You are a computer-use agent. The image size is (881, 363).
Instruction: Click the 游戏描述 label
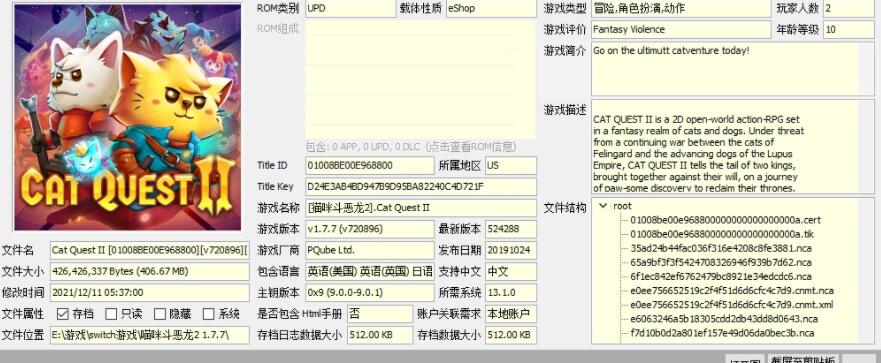pyautogui.click(x=565, y=110)
